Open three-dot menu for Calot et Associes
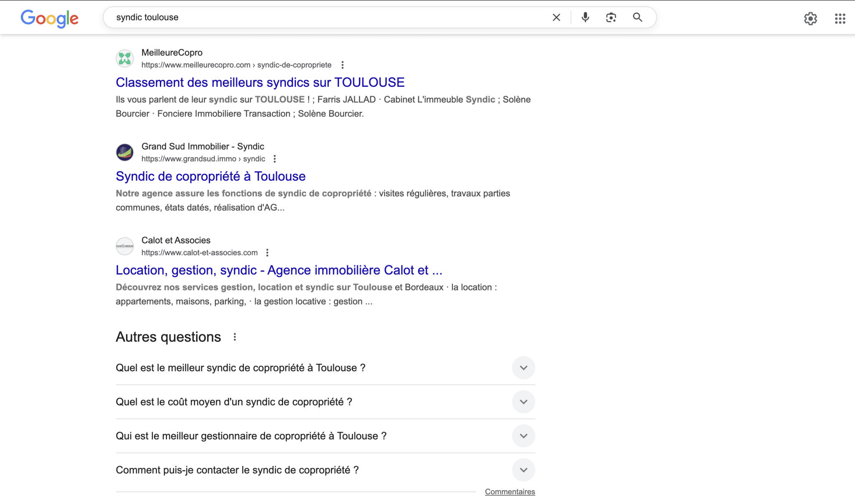The image size is (855, 504). click(267, 253)
